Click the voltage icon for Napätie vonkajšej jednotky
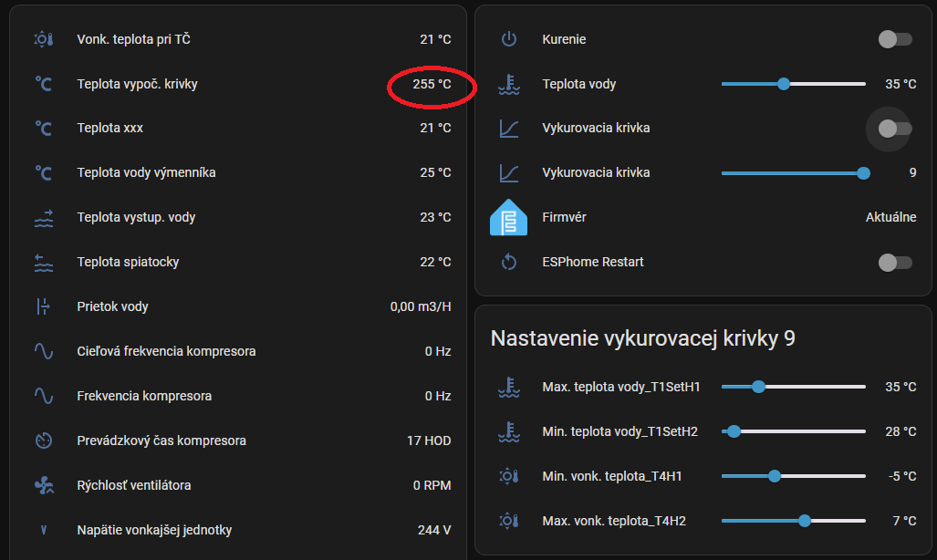This screenshot has width=937, height=560. tap(44, 530)
